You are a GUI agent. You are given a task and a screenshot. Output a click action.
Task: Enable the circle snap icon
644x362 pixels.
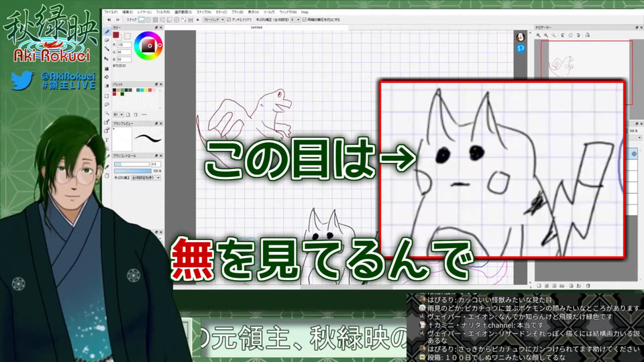(176, 19)
